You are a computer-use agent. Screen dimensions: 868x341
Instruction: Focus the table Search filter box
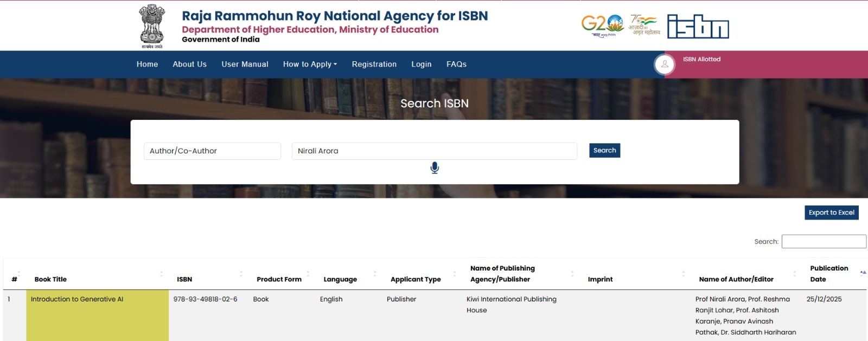[x=824, y=241]
